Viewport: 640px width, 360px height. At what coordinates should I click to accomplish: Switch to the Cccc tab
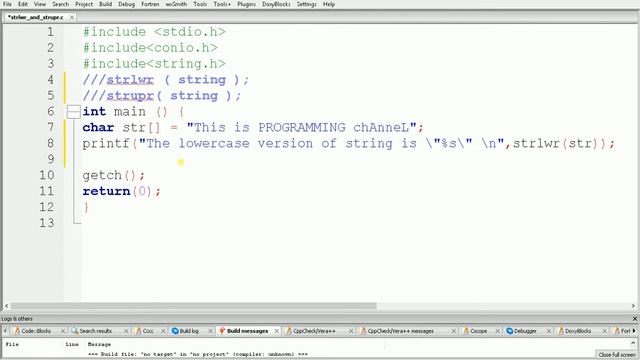[x=147, y=331]
